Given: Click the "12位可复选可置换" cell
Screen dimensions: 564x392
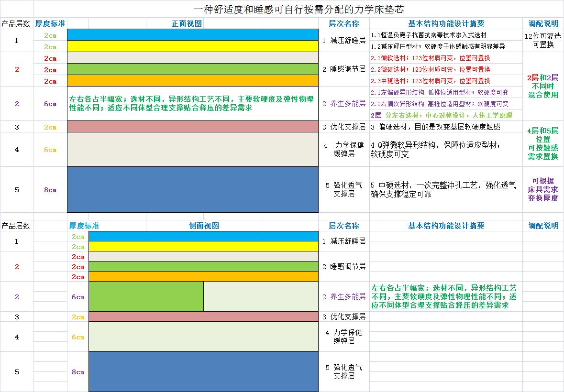Looking at the screenshot, I should [x=543, y=41].
